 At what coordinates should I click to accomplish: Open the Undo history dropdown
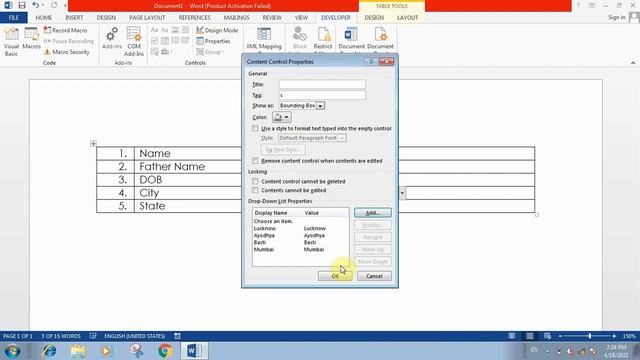tap(43, 5)
